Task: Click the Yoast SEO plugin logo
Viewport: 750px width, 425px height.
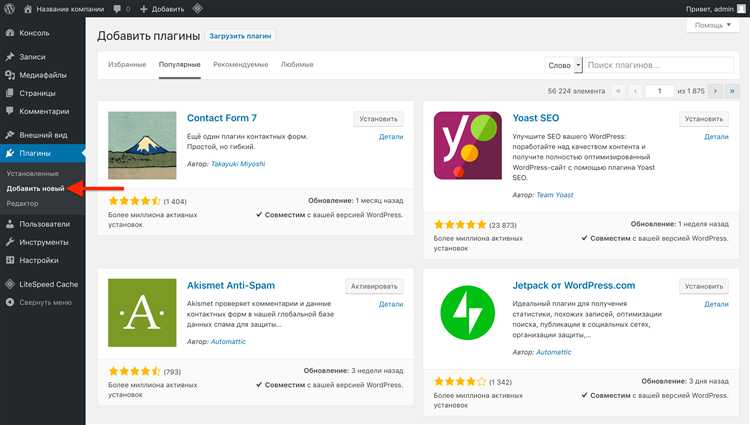Action: (x=468, y=145)
